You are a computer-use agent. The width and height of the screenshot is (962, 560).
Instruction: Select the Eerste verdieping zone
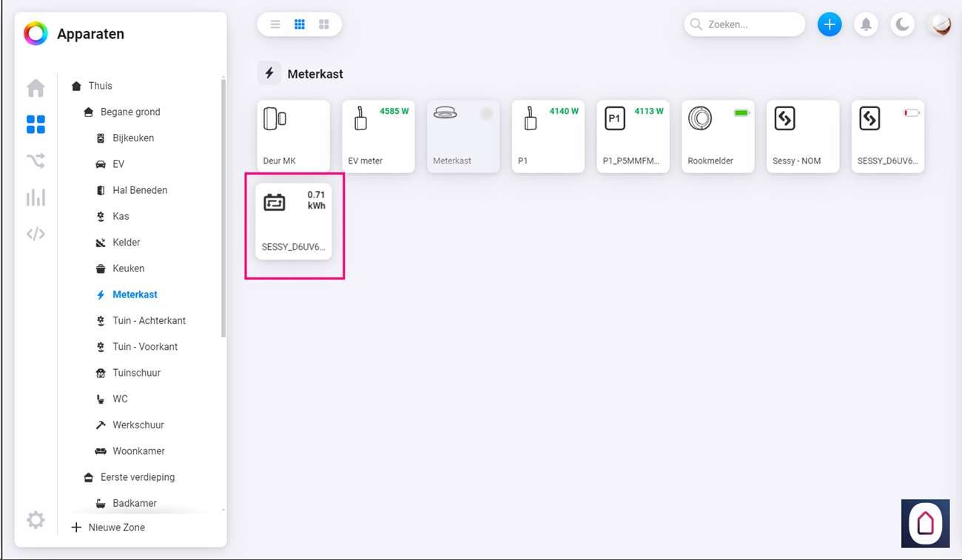138,477
